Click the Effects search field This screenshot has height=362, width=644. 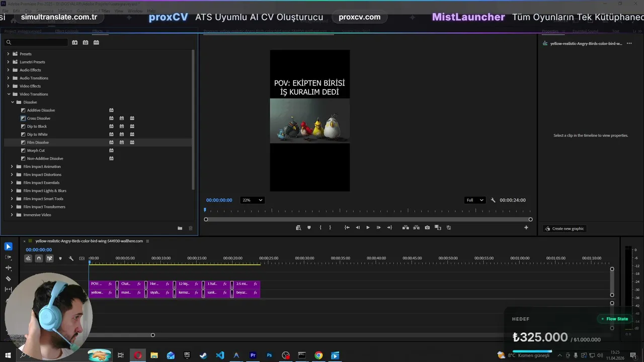point(36,42)
